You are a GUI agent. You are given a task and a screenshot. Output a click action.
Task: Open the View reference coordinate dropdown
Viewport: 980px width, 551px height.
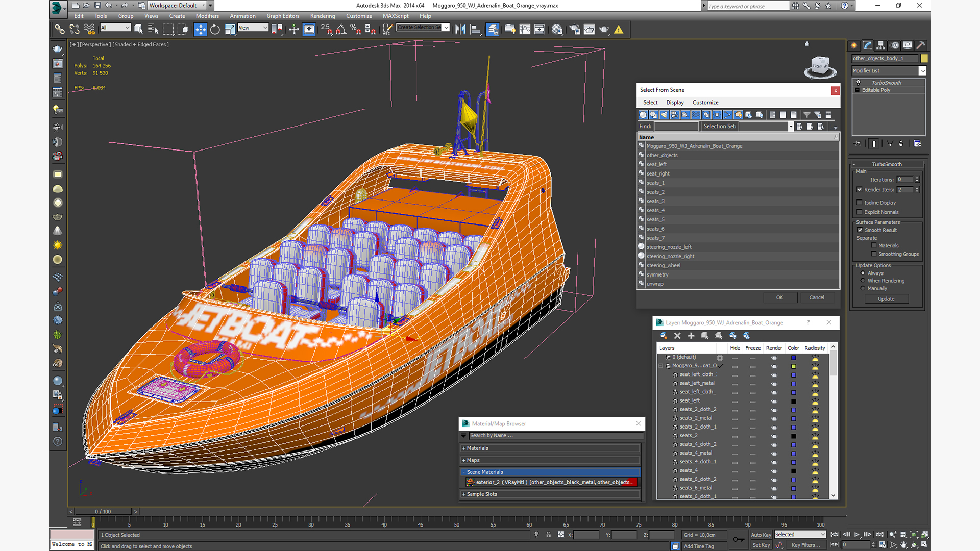253,28
